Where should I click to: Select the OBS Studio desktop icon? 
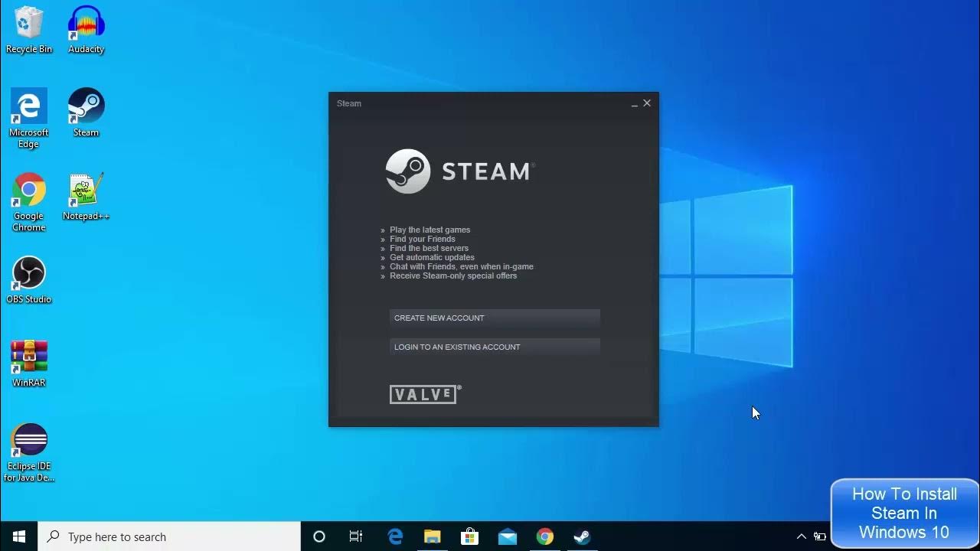tap(29, 280)
